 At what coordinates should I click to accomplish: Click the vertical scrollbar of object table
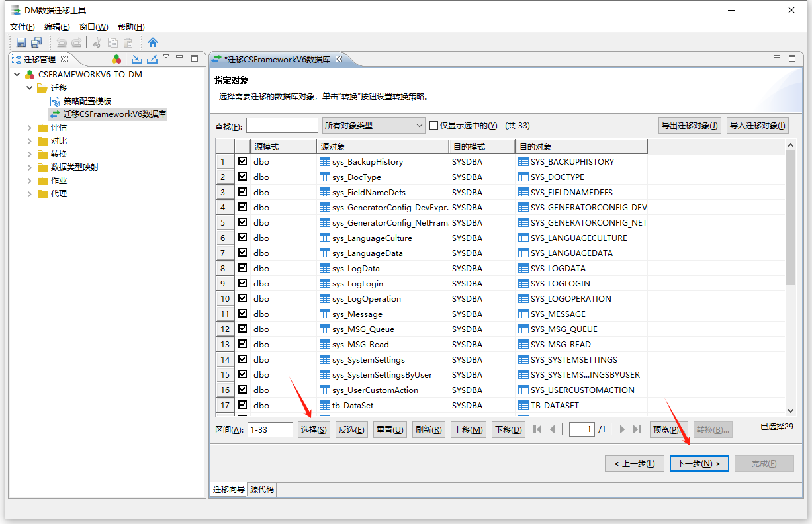(x=790, y=277)
